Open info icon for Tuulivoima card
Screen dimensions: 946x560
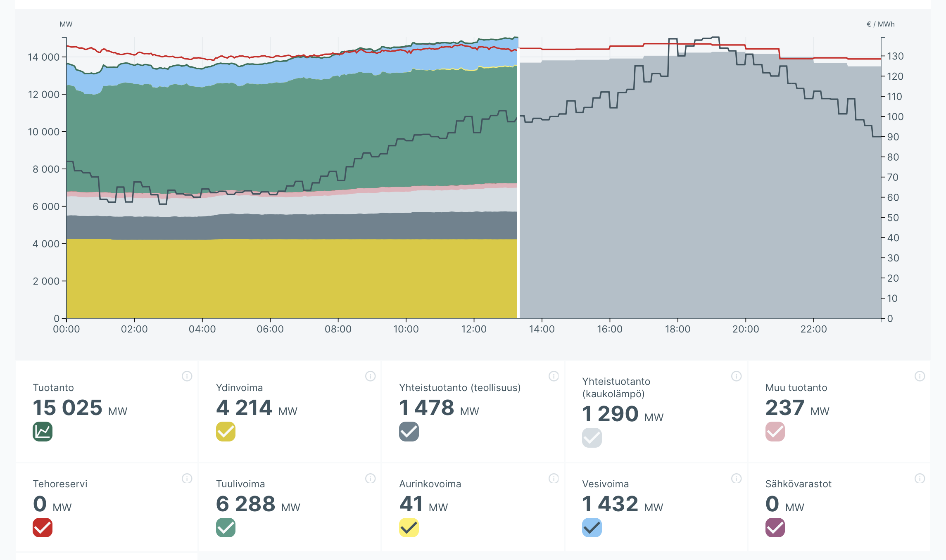[x=371, y=479]
